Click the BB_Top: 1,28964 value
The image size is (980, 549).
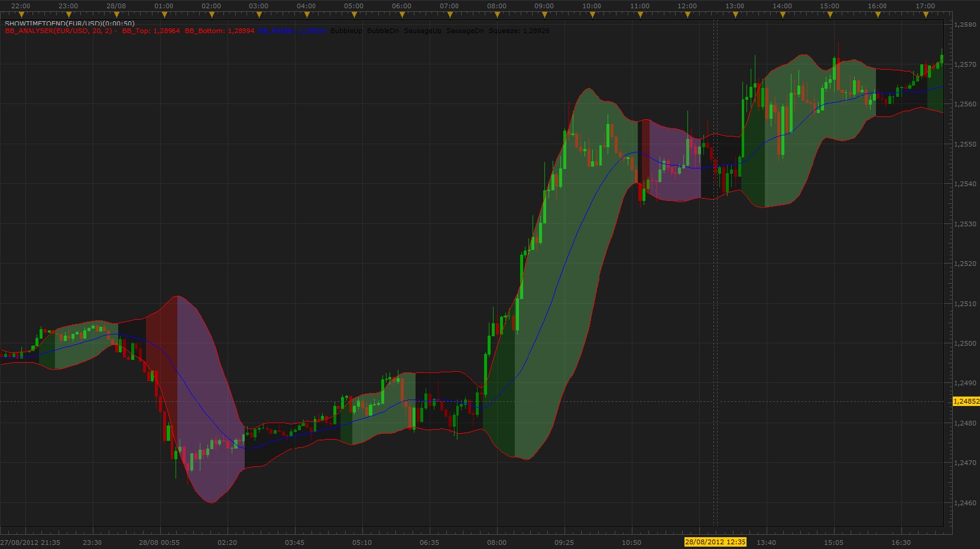[151, 31]
